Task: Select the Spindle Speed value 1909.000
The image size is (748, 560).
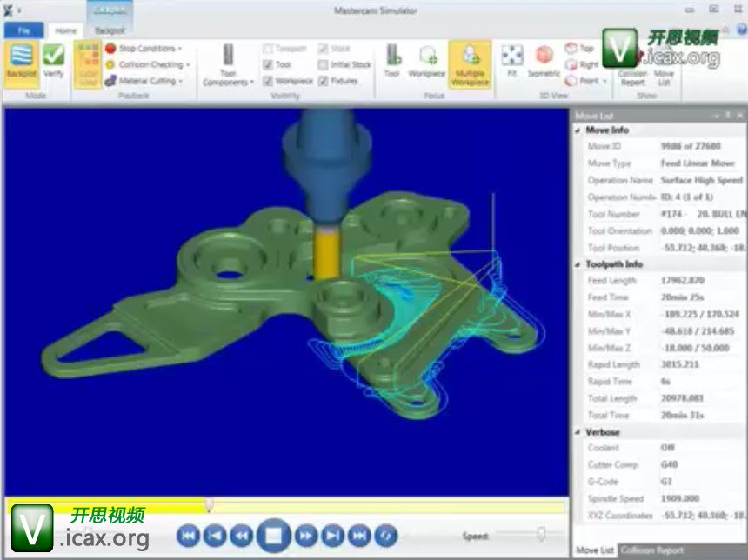Action: click(680, 498)
